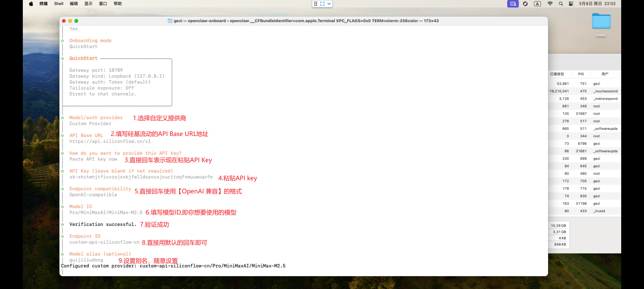Screen dimensions: 644x289
Task: Select the gezi row with PID 6796
Action: (x=584, y=144)
